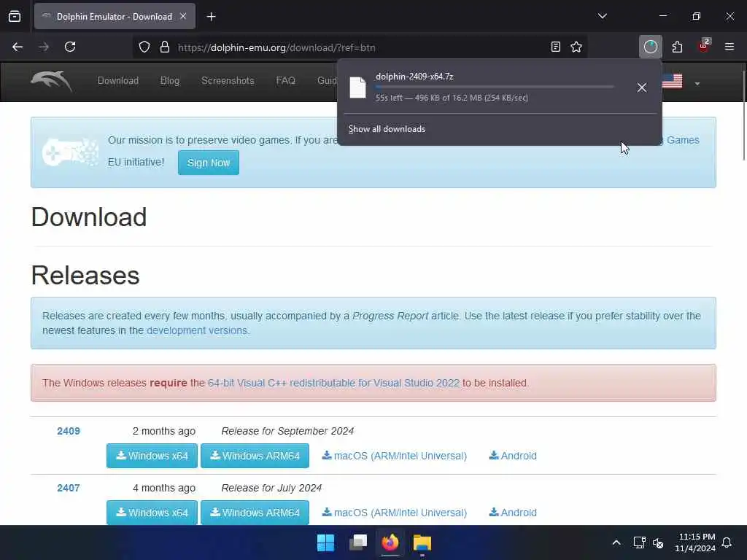Click the Dolphin logo in site header
This screenshot has width=747, height=560.
pyautogui.click(x=51, y=80)
